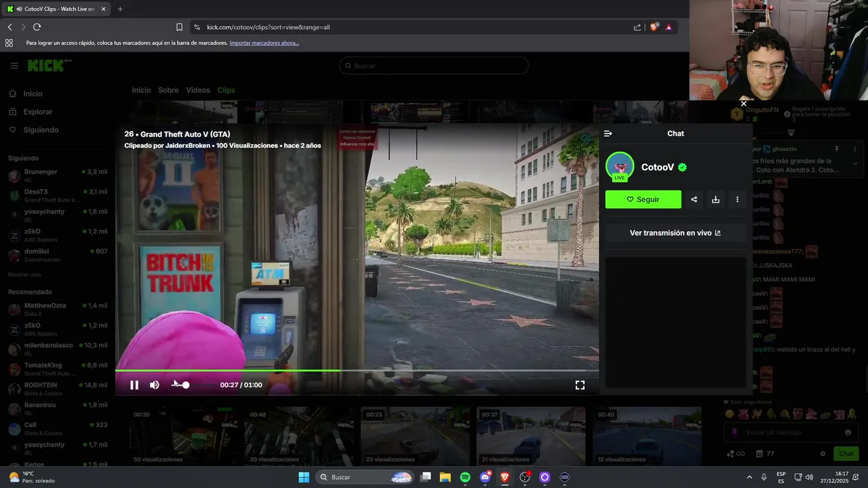Expand Mostrar más in following list
This screenshot has height=488, width=868.
pos(24,274)
